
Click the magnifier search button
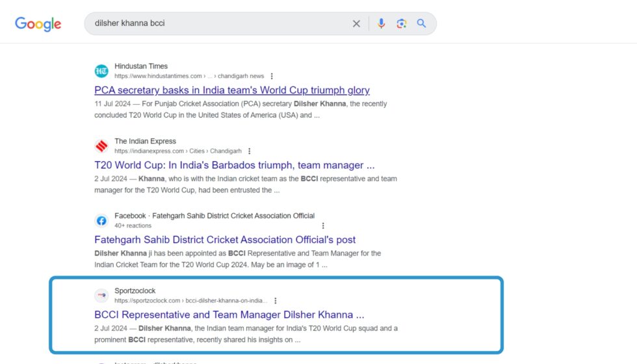(421, 23)
